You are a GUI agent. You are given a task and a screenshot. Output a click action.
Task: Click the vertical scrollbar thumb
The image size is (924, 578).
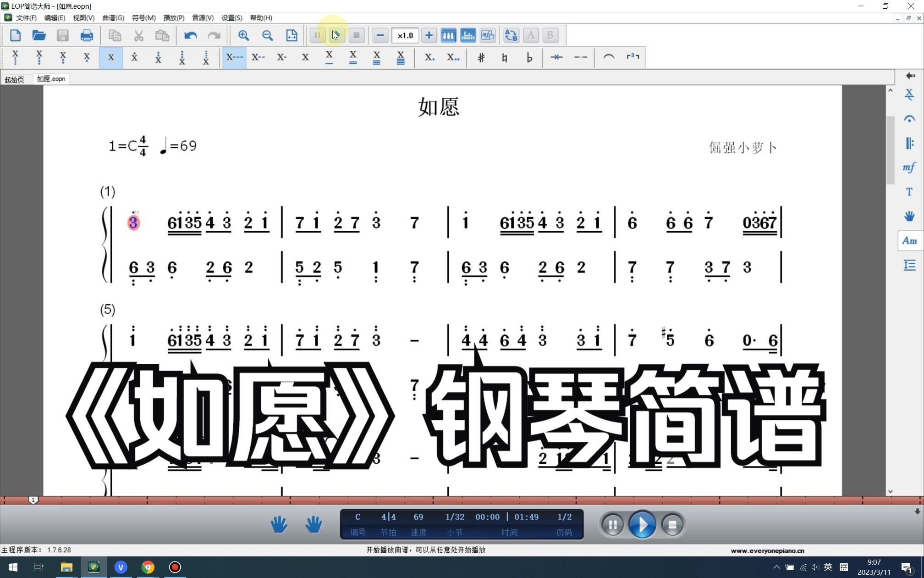[891, 150]
